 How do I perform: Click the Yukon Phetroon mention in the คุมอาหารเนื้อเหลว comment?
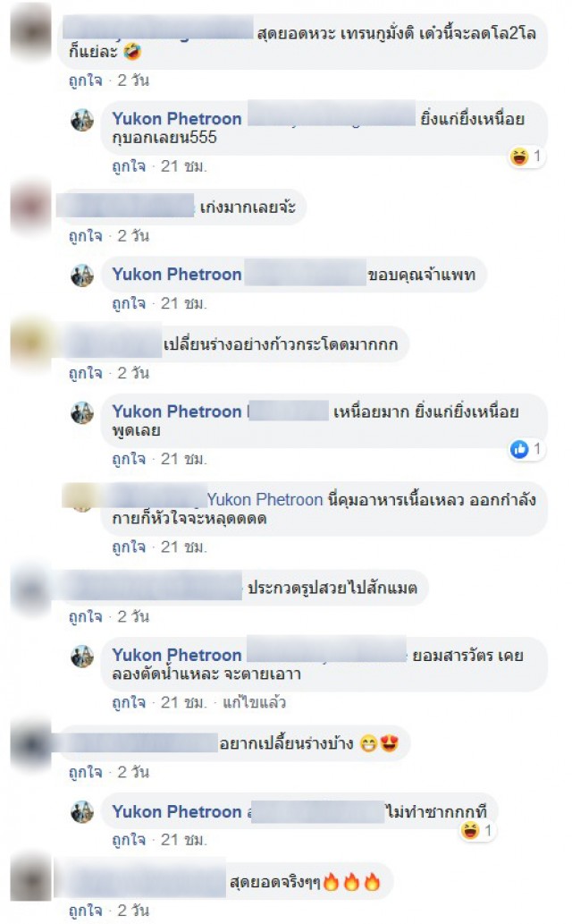[265, 500]
